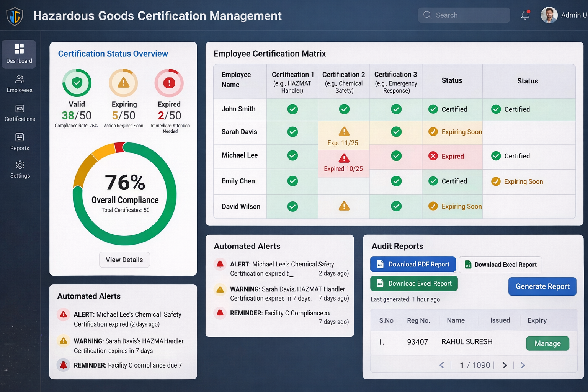Image resolution: width=588 pixels, height=392 pixels.
Task: Click the orange Expiring warning icon
Action: click(123, 83)
